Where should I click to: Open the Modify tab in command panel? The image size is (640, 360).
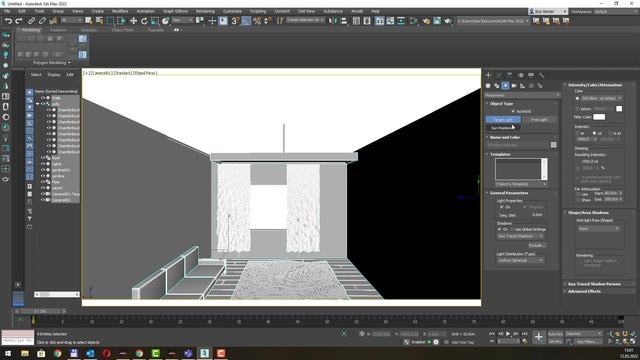(499, 75)
